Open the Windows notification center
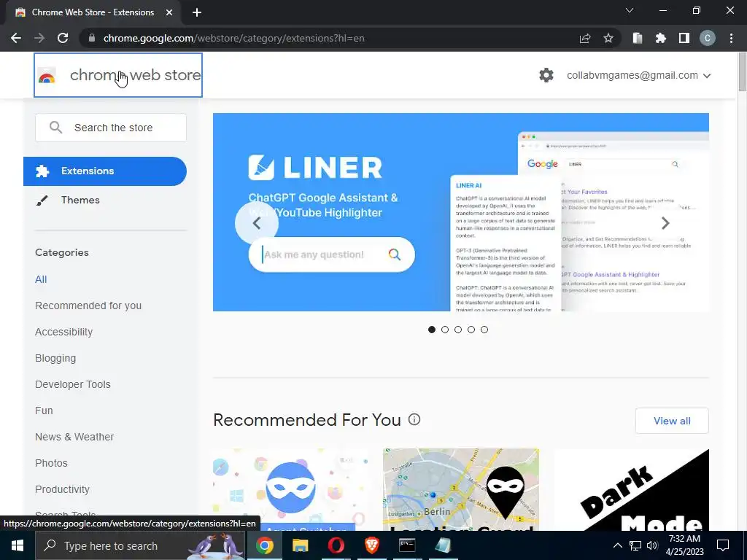The height and width of the screenshot is (560, 747). coord(723,545)
